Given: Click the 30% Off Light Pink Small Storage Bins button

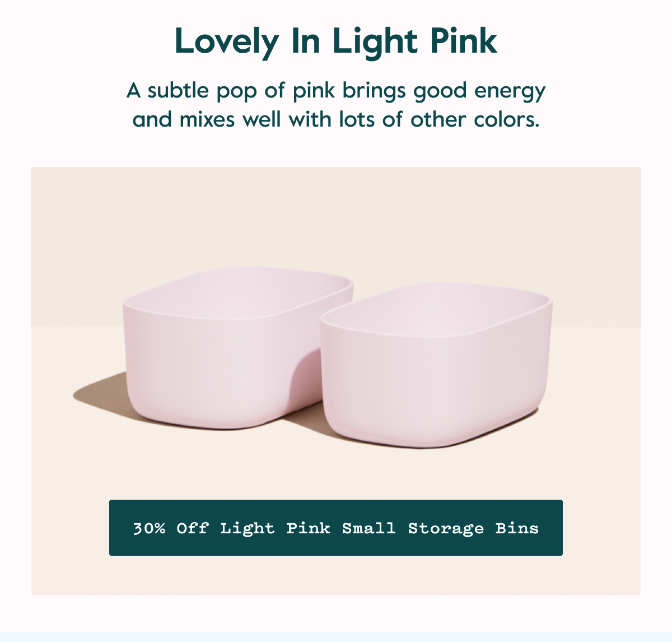Looking at the screenshot, I should pyautogui.click(x=336, y=528).
